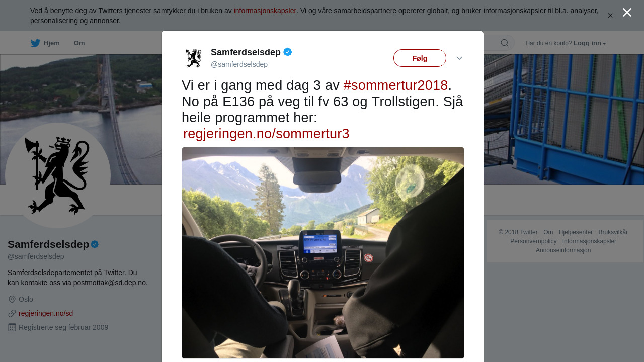
Task: Click verified badge beside tweet author name
Action: click(288, 52)
